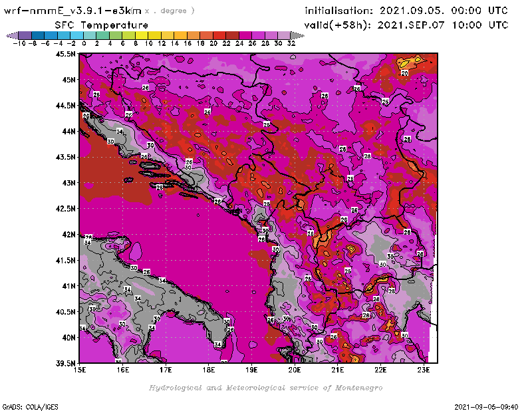This screenshot has height=411, width=532.
Task: Select the orchid swatch between 28 and 30
Action: (x=271, y=35)
